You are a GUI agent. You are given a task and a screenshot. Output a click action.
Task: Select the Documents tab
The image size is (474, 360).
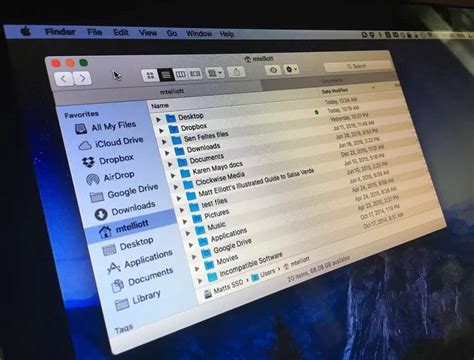click(332, 81)
